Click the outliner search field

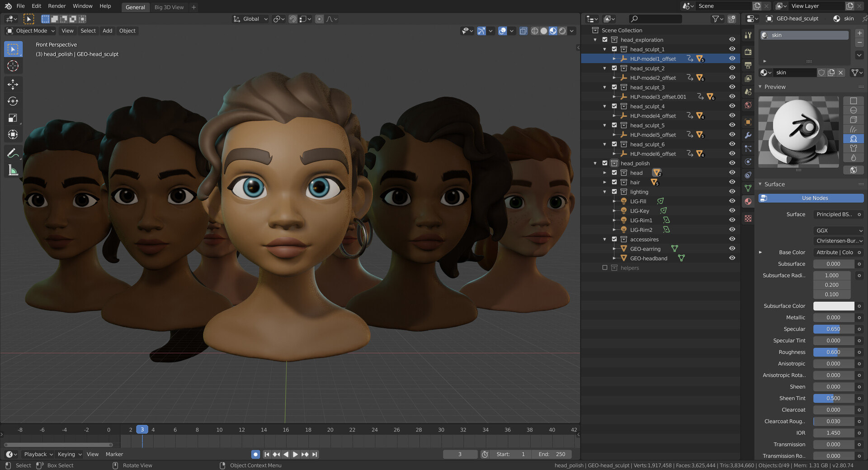point(656,19)
